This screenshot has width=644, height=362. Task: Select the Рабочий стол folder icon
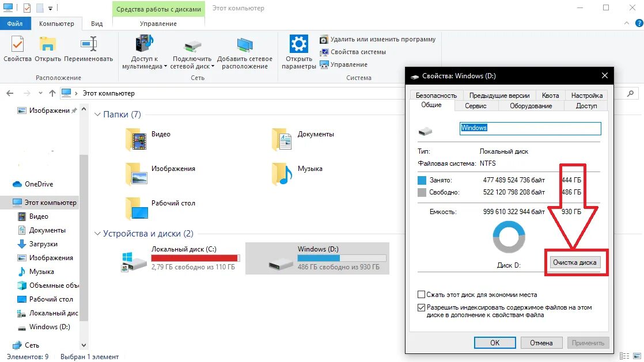pos(137,208)
